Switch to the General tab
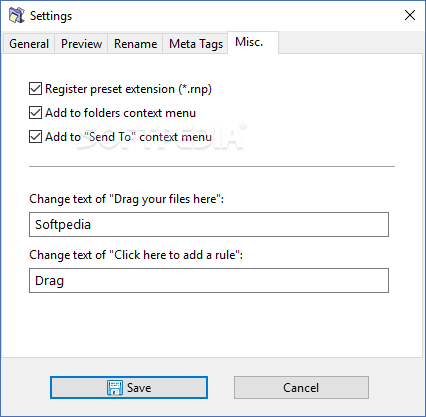This screenshot has width=426, height=417. click(29, 44)
